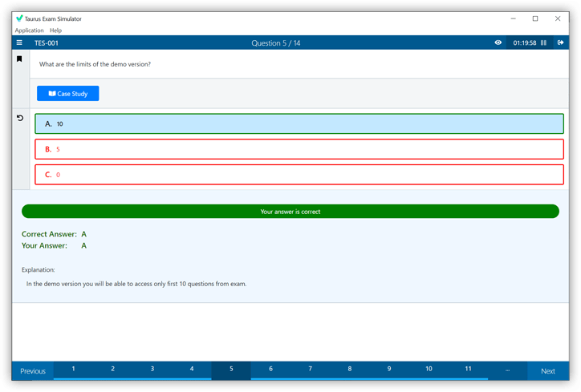Jump to question 1 in navigator

click(73, 370)
